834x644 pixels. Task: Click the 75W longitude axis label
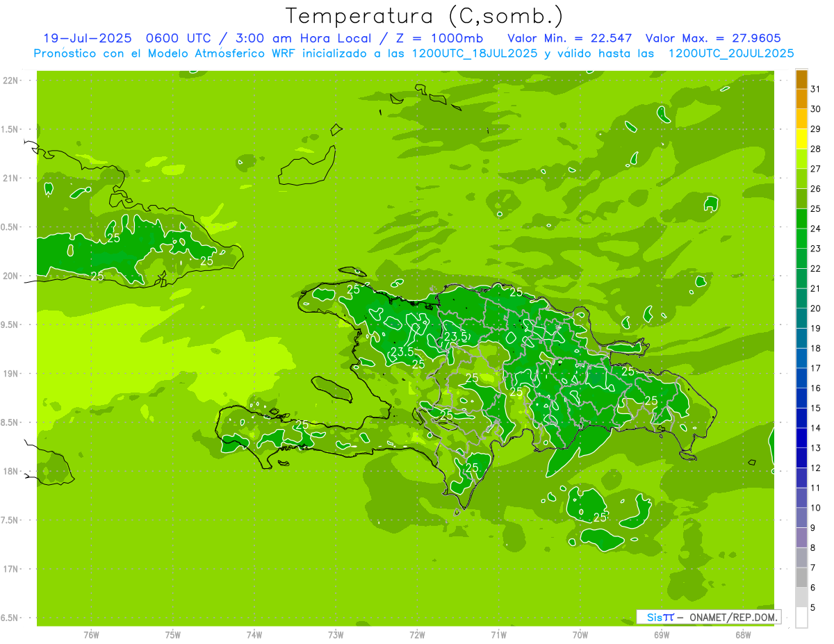coord(173,635)
